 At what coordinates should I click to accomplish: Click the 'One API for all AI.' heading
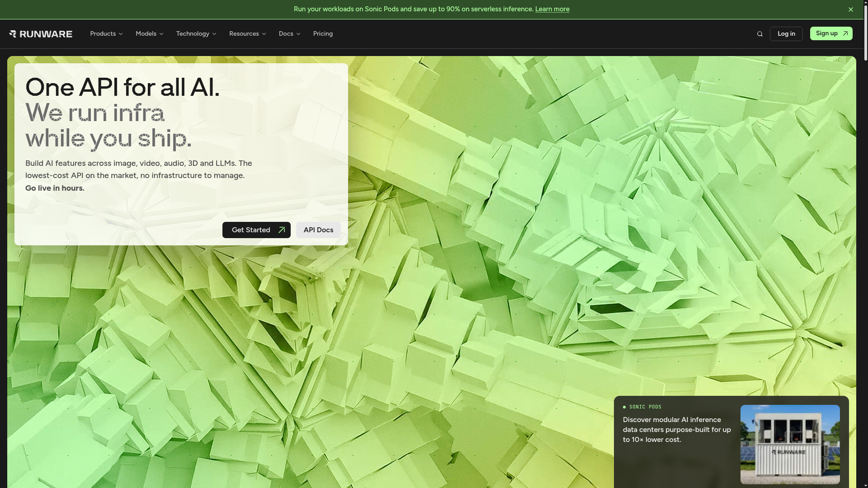(x=122, y=87)
